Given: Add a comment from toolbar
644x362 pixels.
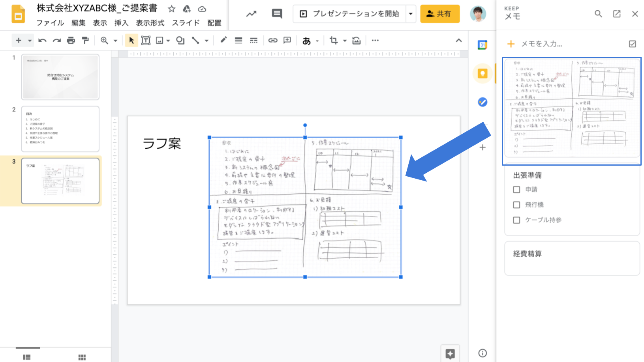Looking at the screenshot, I should 287,40.
